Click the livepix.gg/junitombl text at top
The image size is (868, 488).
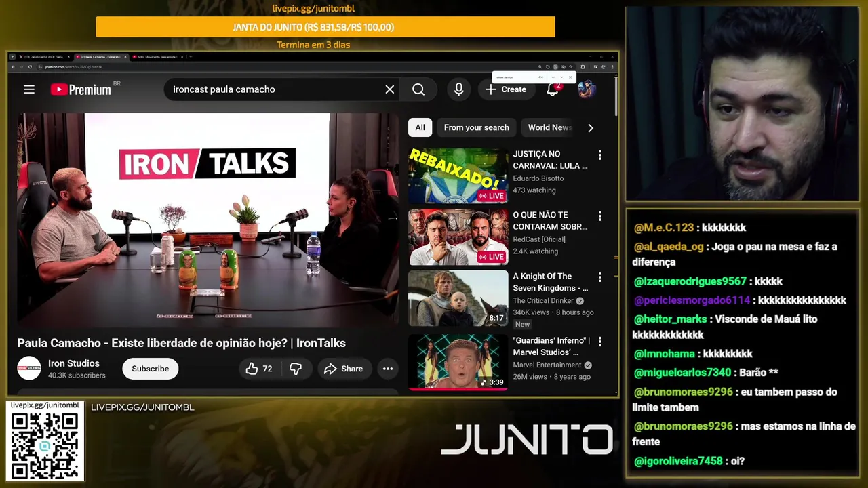pos(313,8)
